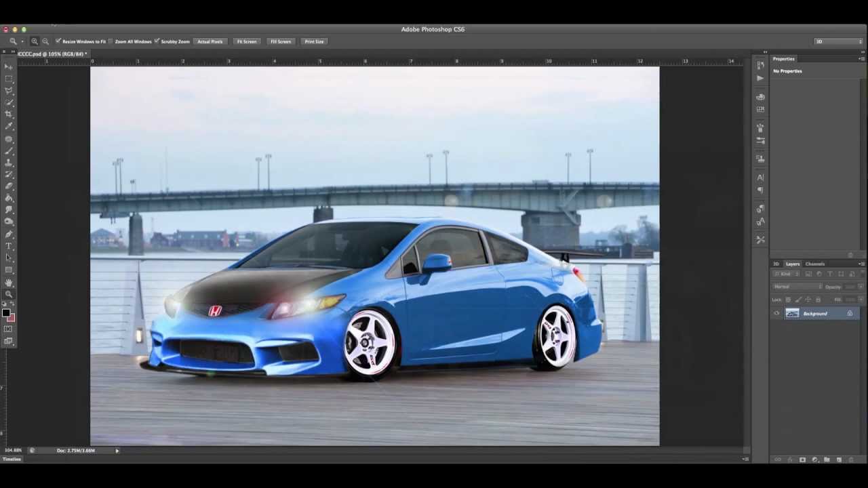Image resolution: width=868 pixels, height=488 pixels.
Task: Click the Fill Screen button
Action: (x=281, y=41)
